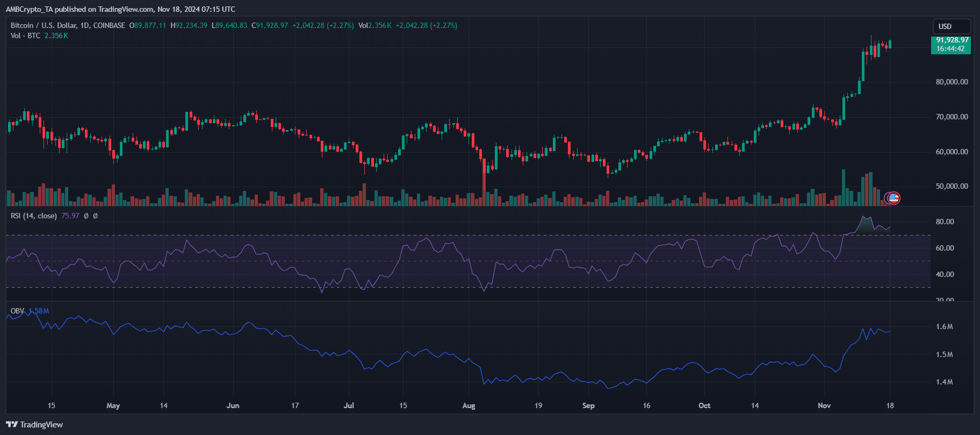Viewport: 980px width, 435px height.
Task: Click the Vol · BTC indicator legend
Action: (x=25, y=35)
